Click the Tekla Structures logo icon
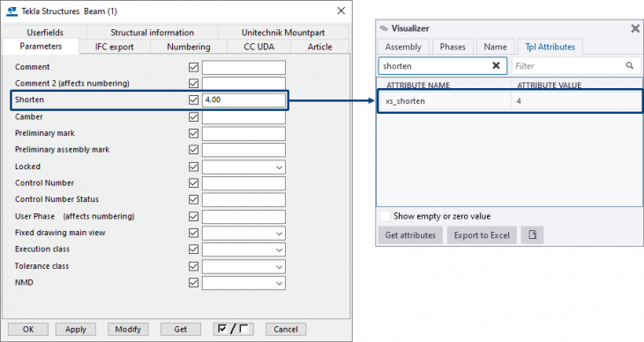This screenshot has width=644, height=342. 12,11
